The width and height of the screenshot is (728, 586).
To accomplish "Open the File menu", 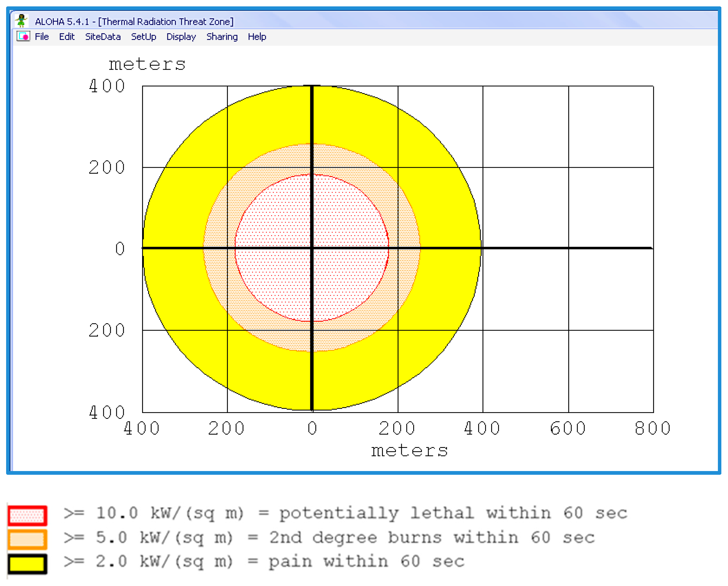I will point(42,36).
